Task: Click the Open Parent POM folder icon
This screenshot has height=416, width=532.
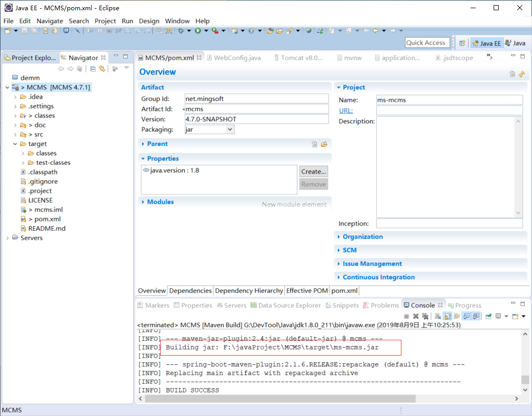Action: click(x=324, y=144)
